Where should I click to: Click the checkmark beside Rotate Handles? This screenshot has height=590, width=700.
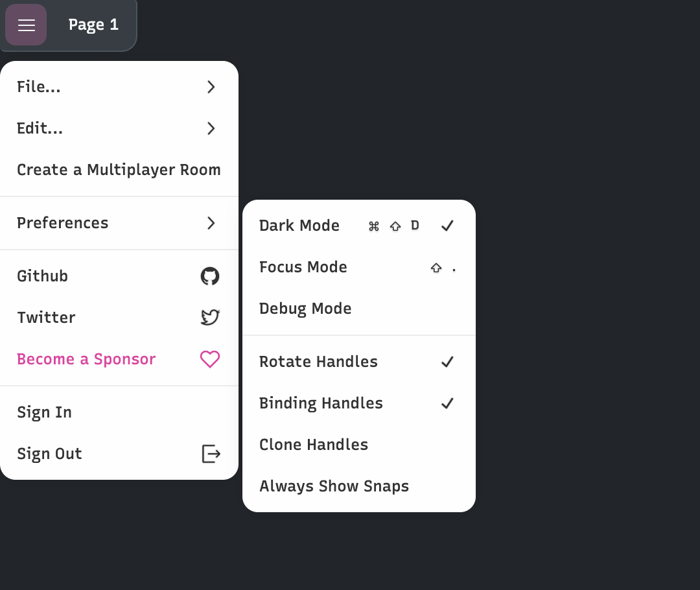[447, 362]
